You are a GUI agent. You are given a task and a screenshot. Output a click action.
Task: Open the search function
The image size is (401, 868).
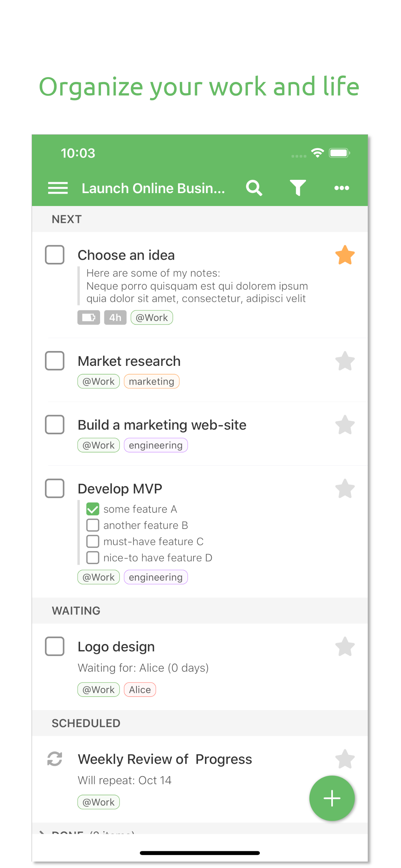pyautogui.click(x=254, y=188)
